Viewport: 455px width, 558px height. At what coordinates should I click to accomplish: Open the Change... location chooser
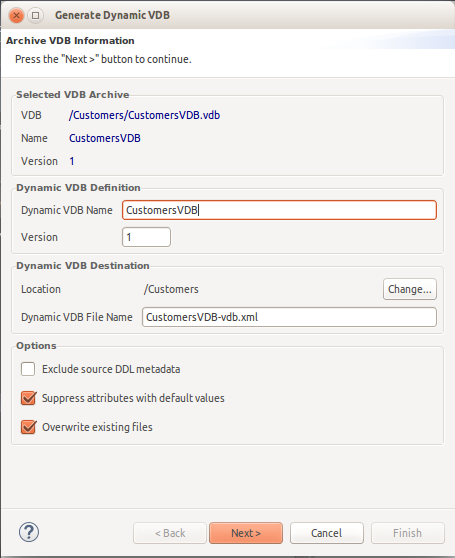410,289
